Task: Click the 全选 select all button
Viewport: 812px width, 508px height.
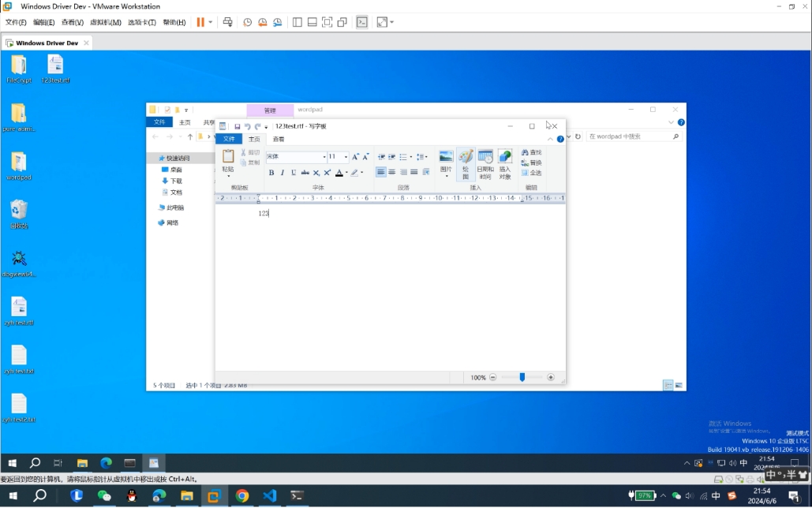Action: (531, 173)
